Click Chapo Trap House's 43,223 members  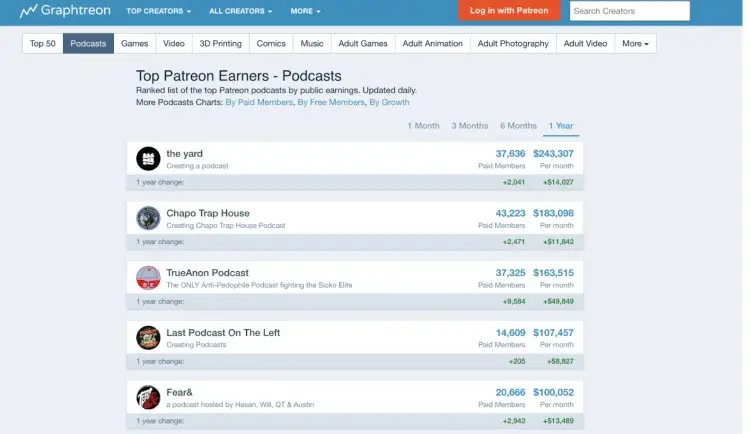pyautogui.click(x=510, y=213)
